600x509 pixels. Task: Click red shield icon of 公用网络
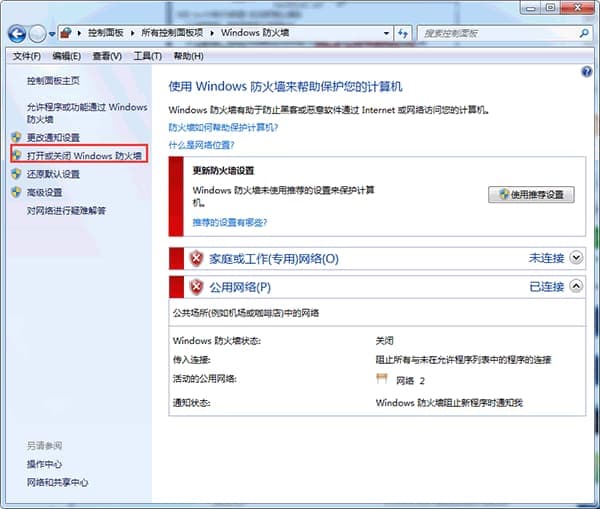(x=196, y=287)
